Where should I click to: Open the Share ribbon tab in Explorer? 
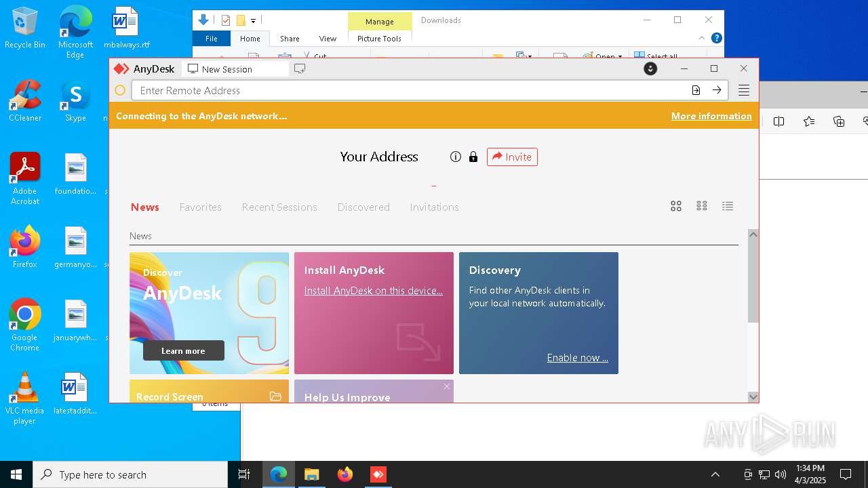point(290,39)
